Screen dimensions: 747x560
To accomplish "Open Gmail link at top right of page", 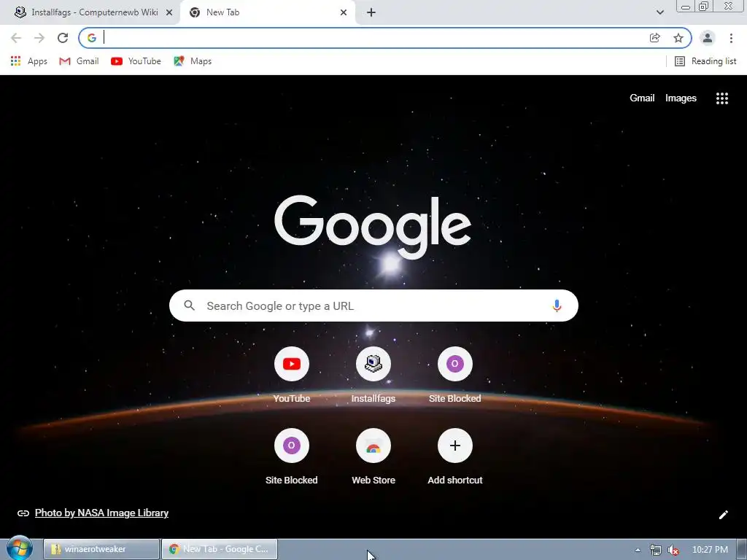I will click(x=642, y=98).
